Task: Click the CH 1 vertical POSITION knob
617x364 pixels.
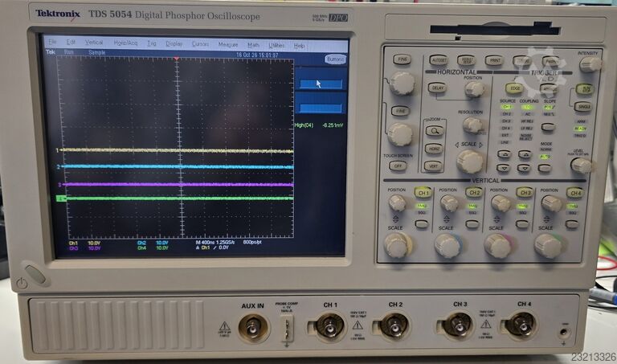Action: (398, 202)
